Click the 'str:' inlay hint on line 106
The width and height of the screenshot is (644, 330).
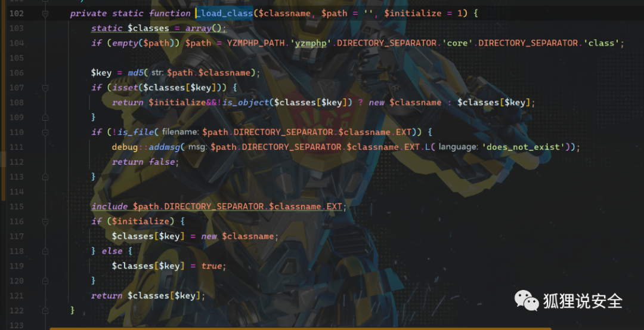(x=157, y=73)
